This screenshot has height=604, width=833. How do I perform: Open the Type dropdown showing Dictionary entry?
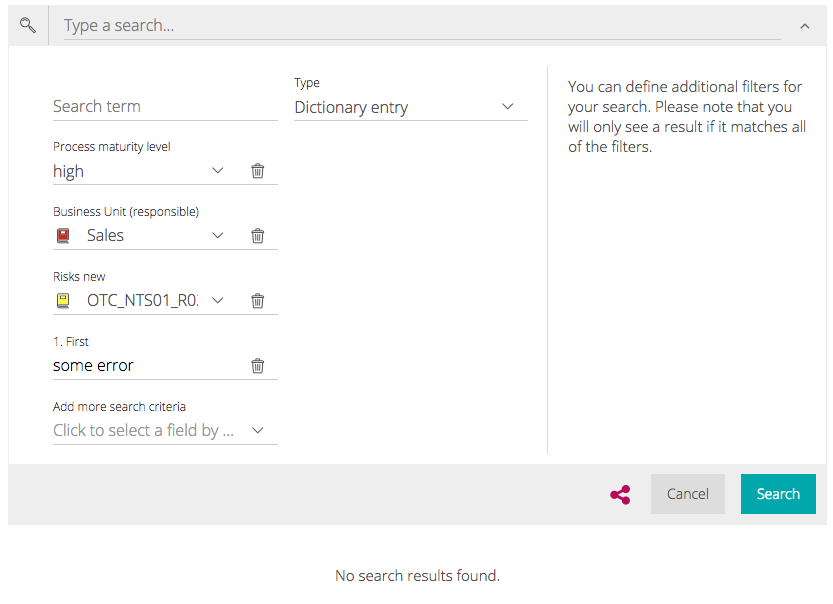click(411, 107)
